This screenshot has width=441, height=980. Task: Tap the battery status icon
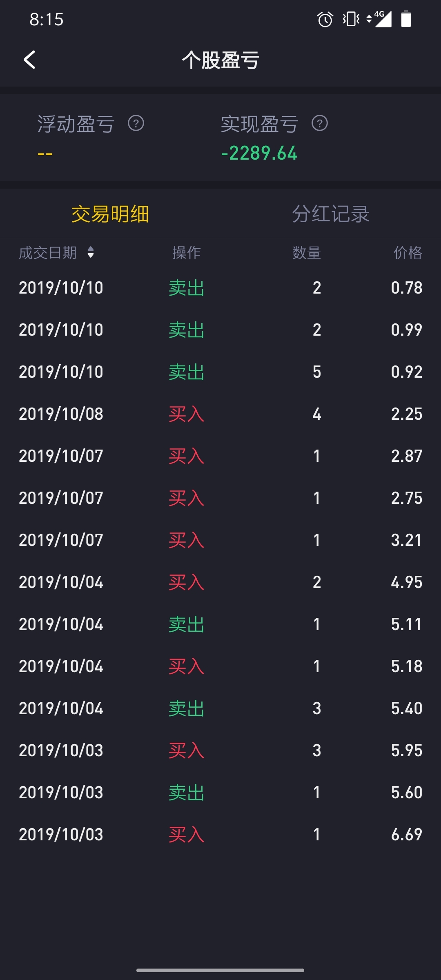(406, 19)
